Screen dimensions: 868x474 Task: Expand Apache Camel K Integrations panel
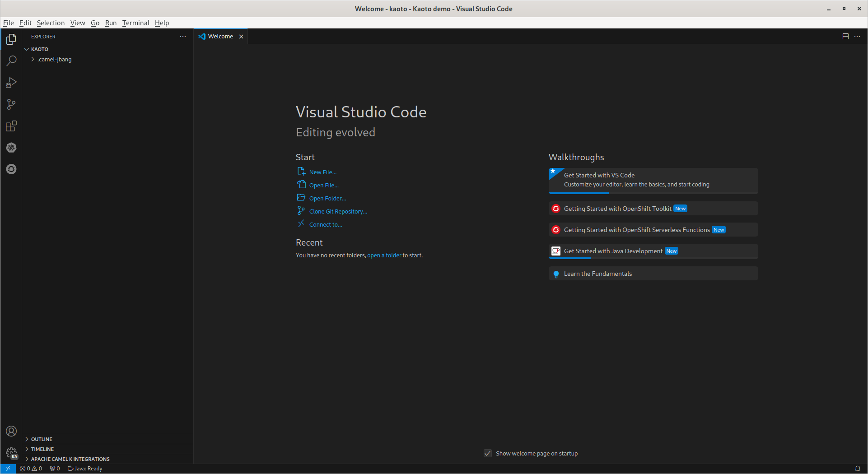[x=107, y=459]
